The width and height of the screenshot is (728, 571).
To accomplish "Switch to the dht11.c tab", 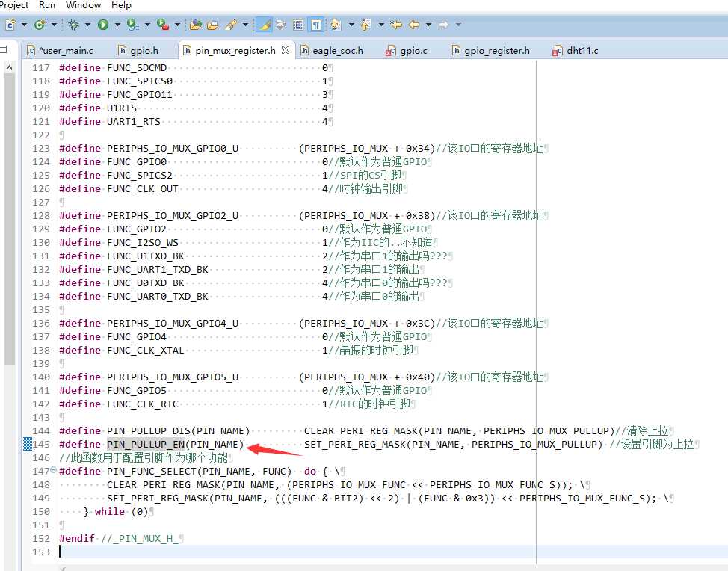I will 576,51.
